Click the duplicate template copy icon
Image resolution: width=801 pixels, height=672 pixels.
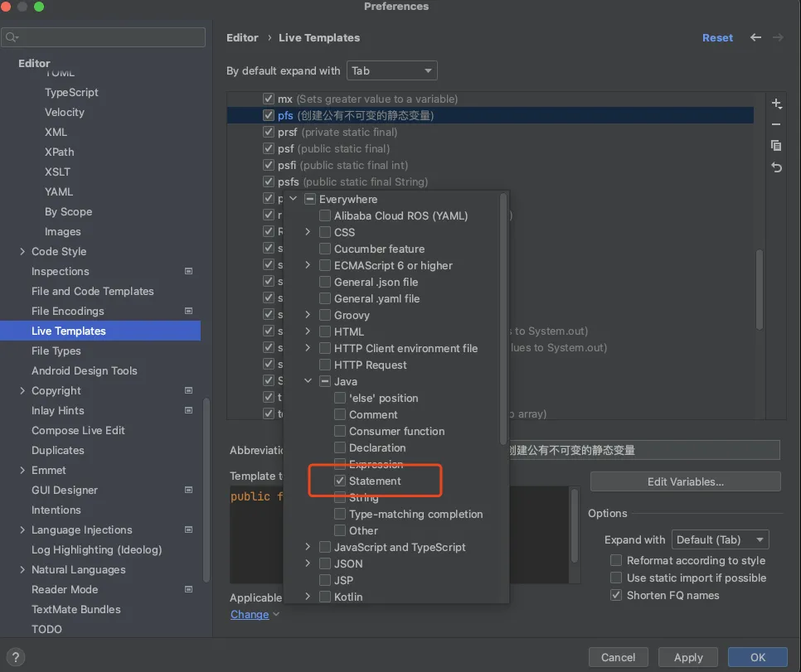tap(776, 146)
